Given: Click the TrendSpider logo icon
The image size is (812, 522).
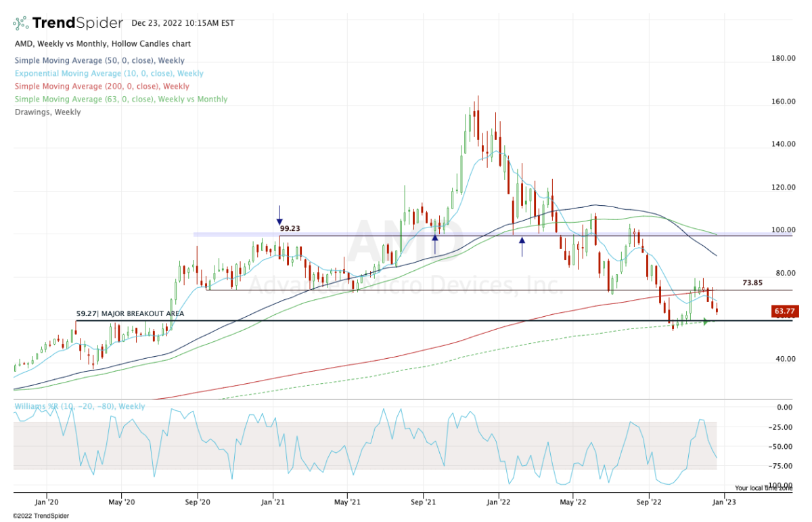Looking at the screenshot, I should pos(21,22).
